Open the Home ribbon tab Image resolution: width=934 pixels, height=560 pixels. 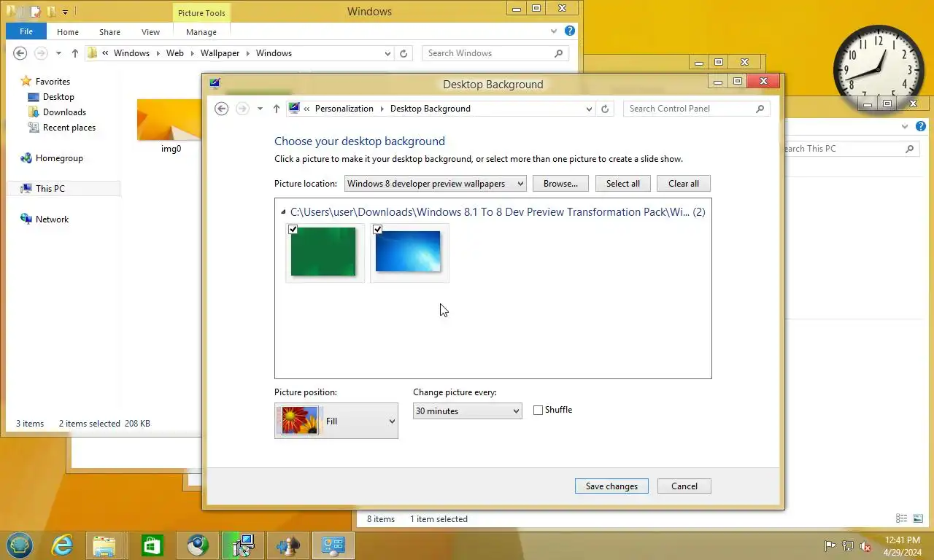coord(68,32)
